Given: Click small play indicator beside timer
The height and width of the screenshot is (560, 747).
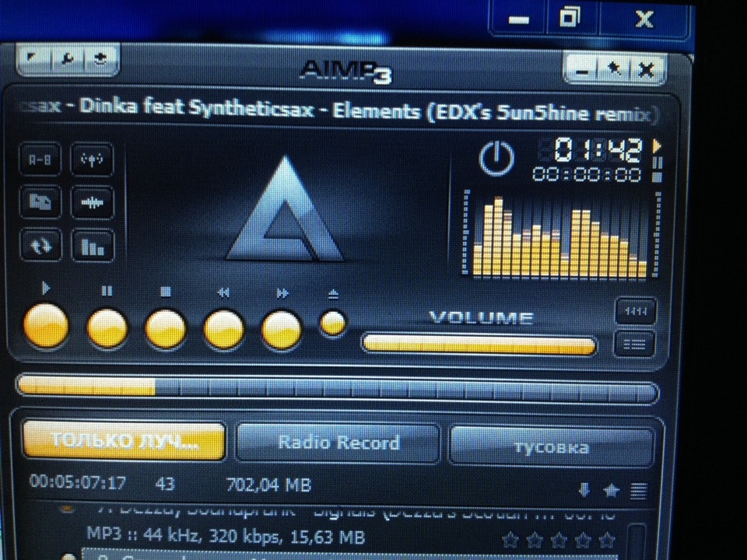Looking at the screenshot, I should (x=657, y=145).
